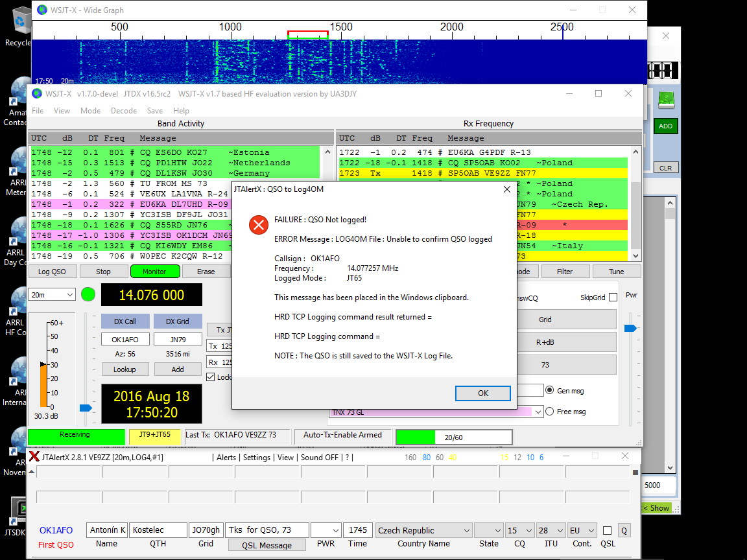This screenshot has width=747, height=560.
Task: Click the 73 message button
Action: pos(566,365)
